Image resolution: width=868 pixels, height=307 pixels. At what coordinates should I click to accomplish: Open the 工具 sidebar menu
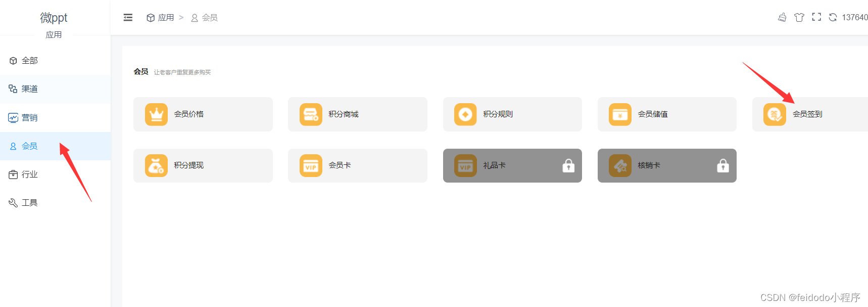tap(56, 203)
